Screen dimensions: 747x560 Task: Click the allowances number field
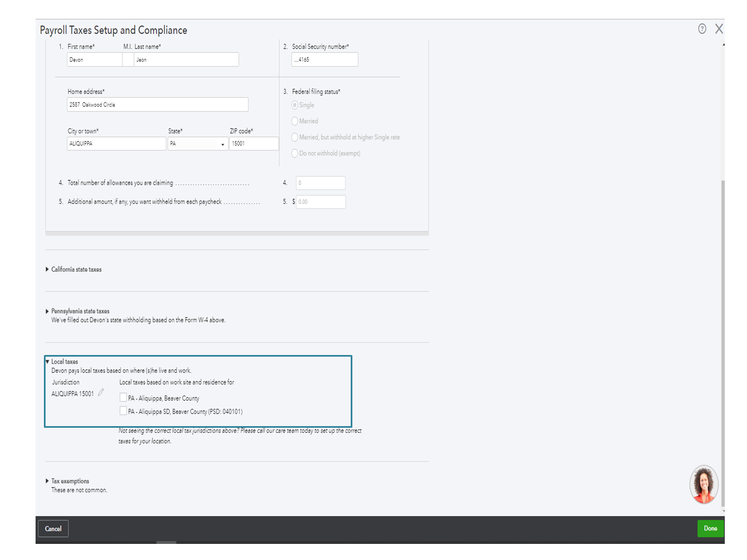(x=321, y=183)
